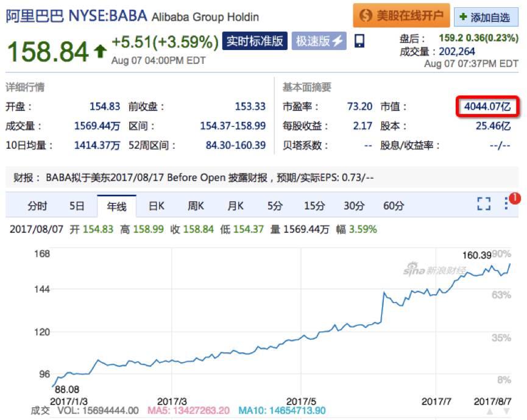Click the 美股在线开户 orange button
Screen dimensions: 527x420
point(401,15)
